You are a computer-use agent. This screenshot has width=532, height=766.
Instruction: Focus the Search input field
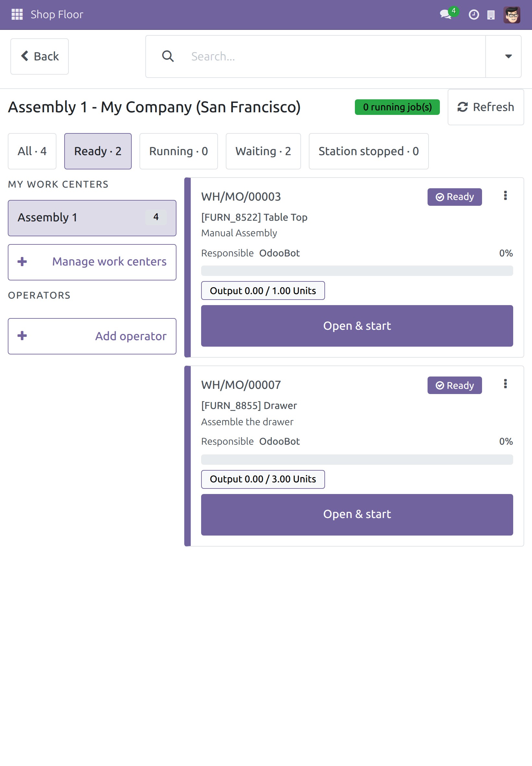(333, 56)
